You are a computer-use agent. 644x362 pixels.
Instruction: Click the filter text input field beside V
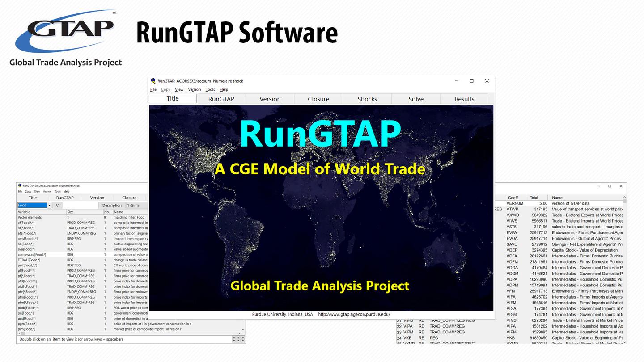[x=80, y=205]
